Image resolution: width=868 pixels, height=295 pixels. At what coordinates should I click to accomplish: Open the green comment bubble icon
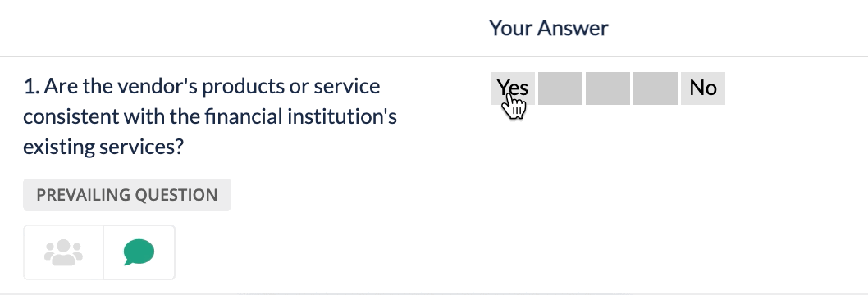click(139, 252)
